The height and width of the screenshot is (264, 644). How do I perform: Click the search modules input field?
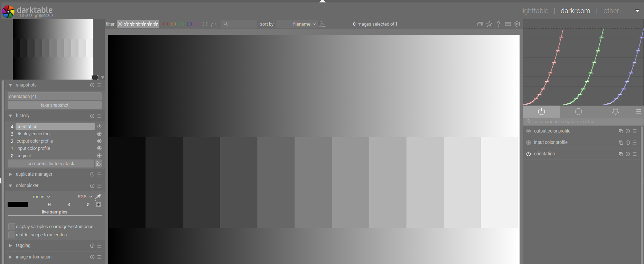(x=582, y=122)
